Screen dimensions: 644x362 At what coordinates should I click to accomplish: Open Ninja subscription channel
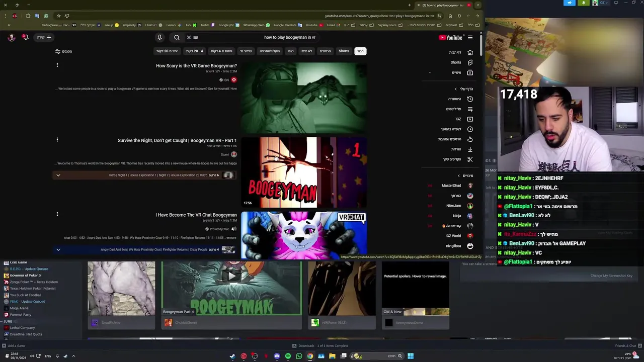pyautogui.click(x=462, y=216)
